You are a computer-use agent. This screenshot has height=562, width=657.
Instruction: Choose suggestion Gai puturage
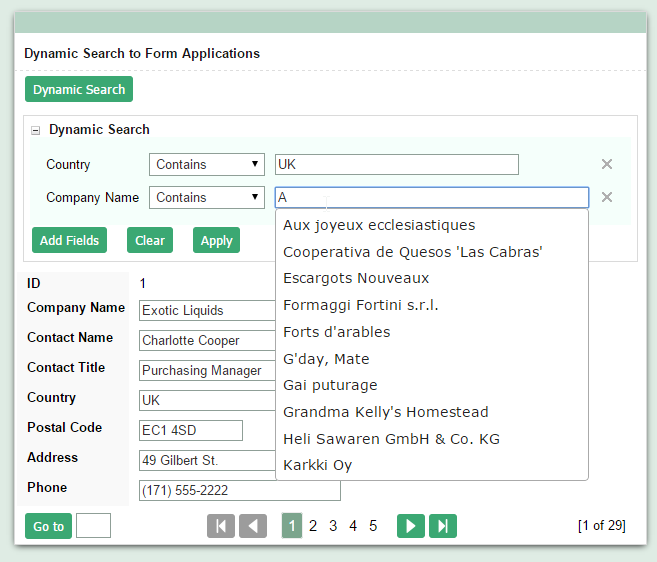point(432,385)
